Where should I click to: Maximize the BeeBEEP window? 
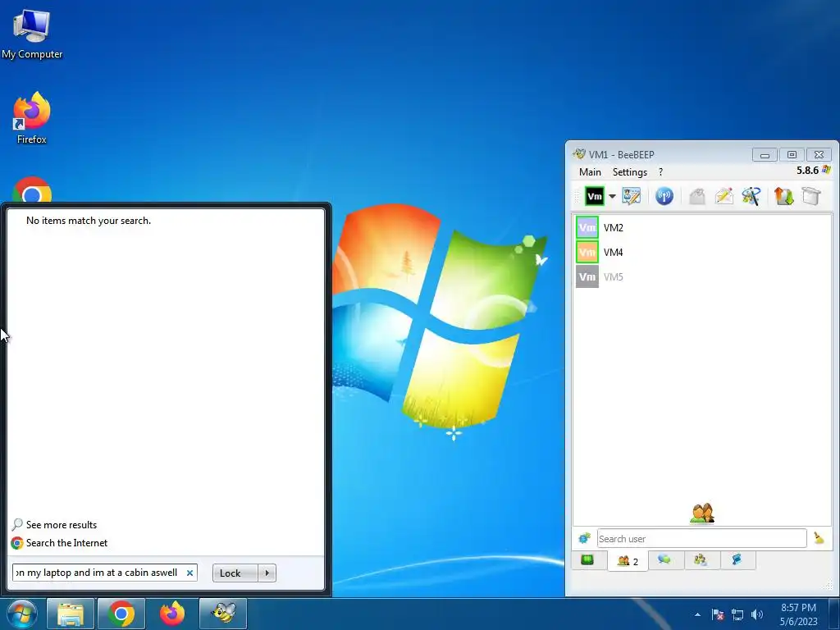click(x=792, y=155)
